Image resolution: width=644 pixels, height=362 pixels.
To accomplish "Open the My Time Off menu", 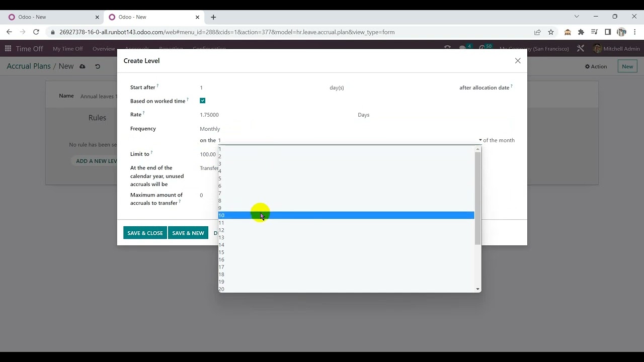I will (68, 49).
